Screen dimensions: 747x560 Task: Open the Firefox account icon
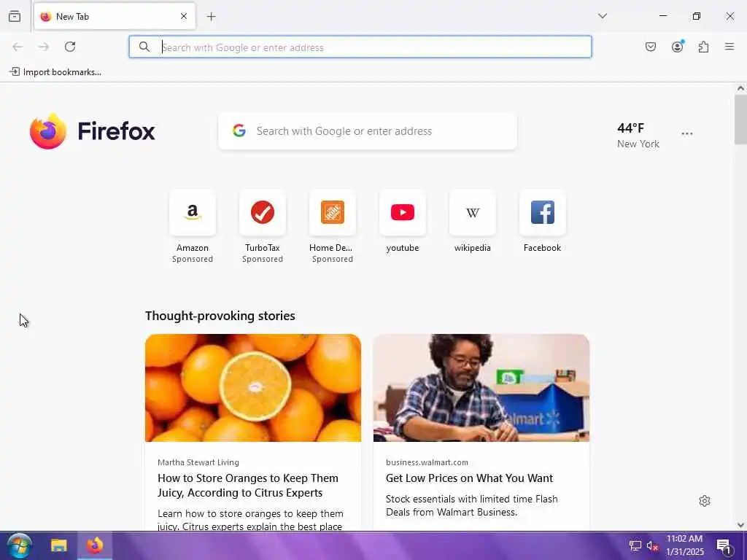coord(678,46)
